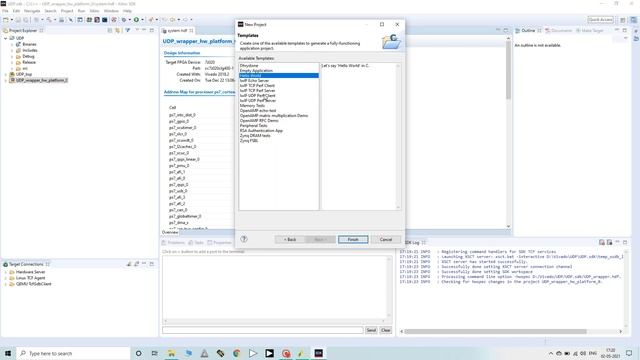Image resolution: width=640 pixels, height=360 pixels.
Task: Switch to the system.hdf editor tab
Action: click(x=177, y=31)
